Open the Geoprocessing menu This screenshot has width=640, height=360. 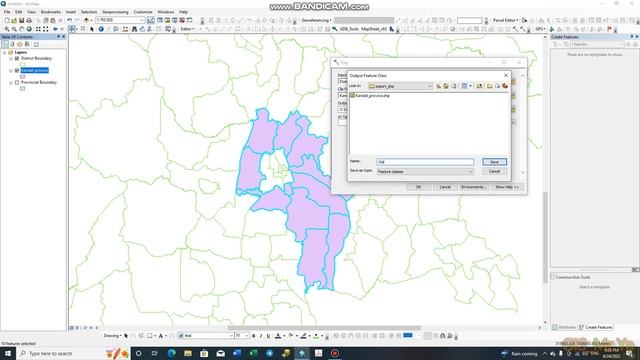(115, 12)
